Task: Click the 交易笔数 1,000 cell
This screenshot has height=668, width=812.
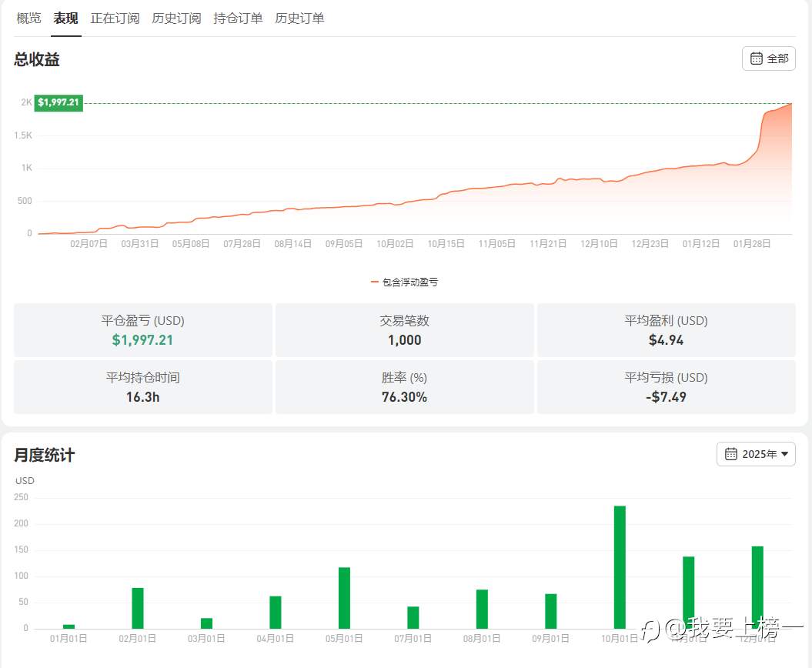Action: tap(404, 330)
